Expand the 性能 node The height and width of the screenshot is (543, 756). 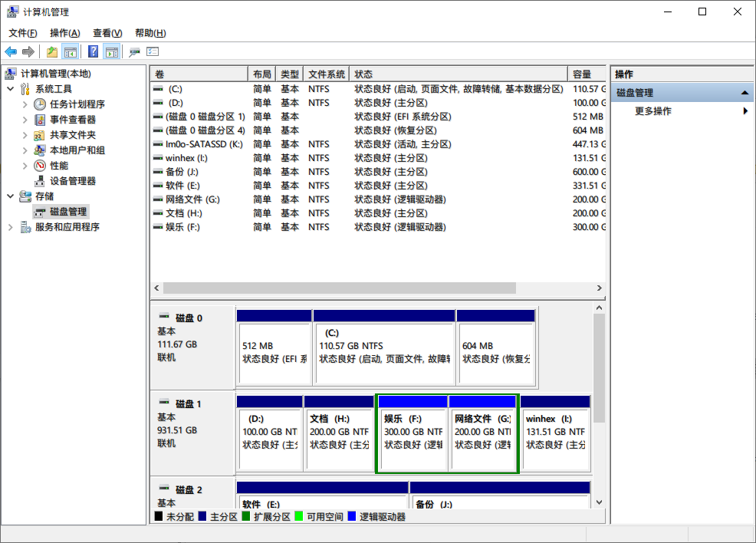point(25,166)
